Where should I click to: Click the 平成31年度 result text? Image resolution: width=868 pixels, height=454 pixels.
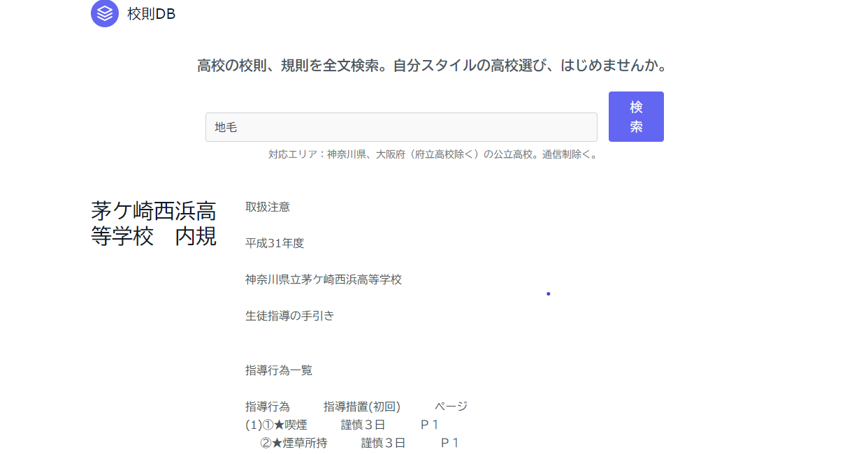click(x=274, y=243)
